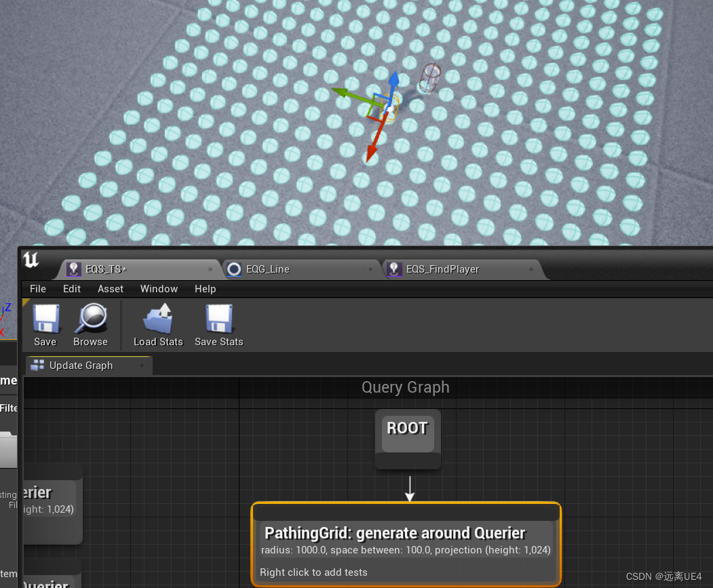Switch to the EQS_FindPlayer tab
Viewport: 713px width, 588px height.
click(x=442, y=269)
